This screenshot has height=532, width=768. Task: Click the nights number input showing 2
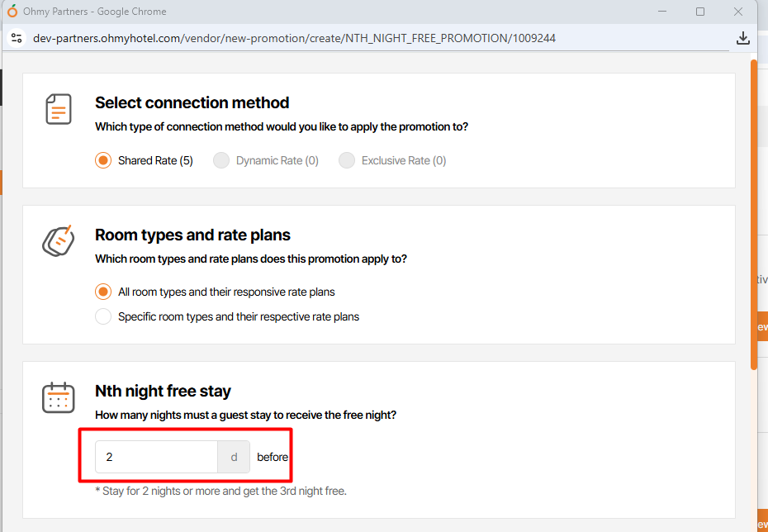pos(156,457)
